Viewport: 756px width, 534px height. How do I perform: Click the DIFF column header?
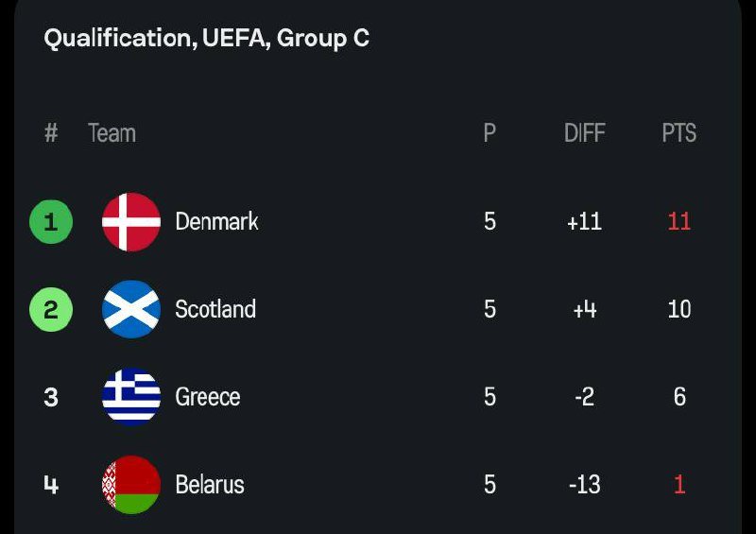pos(584,133)
